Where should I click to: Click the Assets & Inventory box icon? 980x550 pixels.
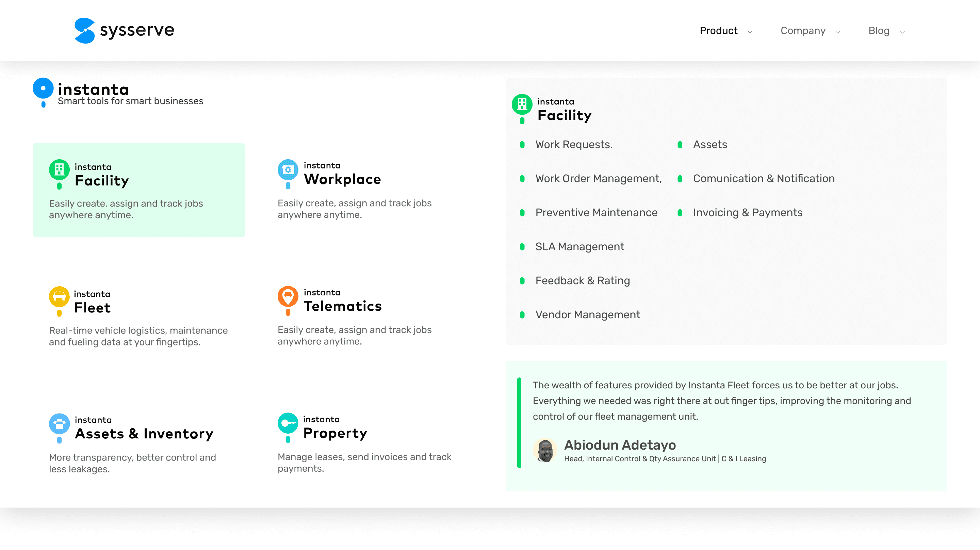(x=59, y=423)
